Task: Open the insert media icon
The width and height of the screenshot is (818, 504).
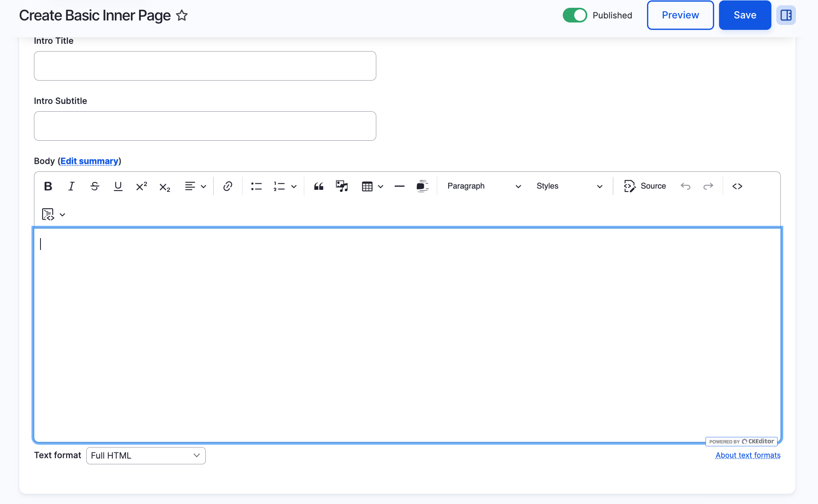Action: pyautogui.click(x=342, y=186)
